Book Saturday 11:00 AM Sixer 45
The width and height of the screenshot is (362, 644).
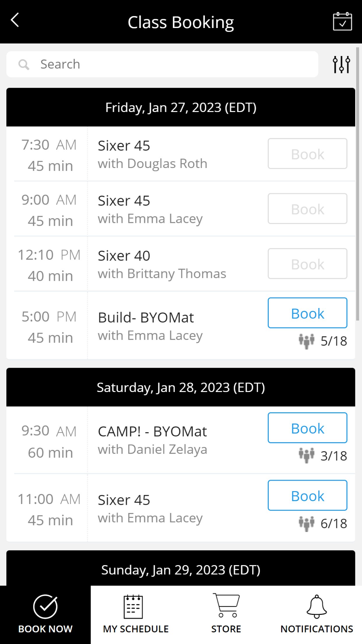coord(307,495)
